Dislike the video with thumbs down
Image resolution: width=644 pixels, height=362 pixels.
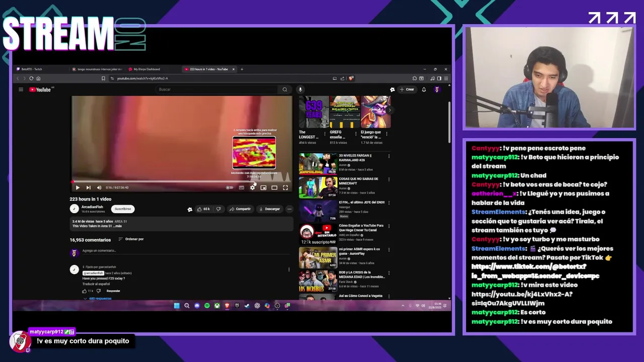pos(218,209)
